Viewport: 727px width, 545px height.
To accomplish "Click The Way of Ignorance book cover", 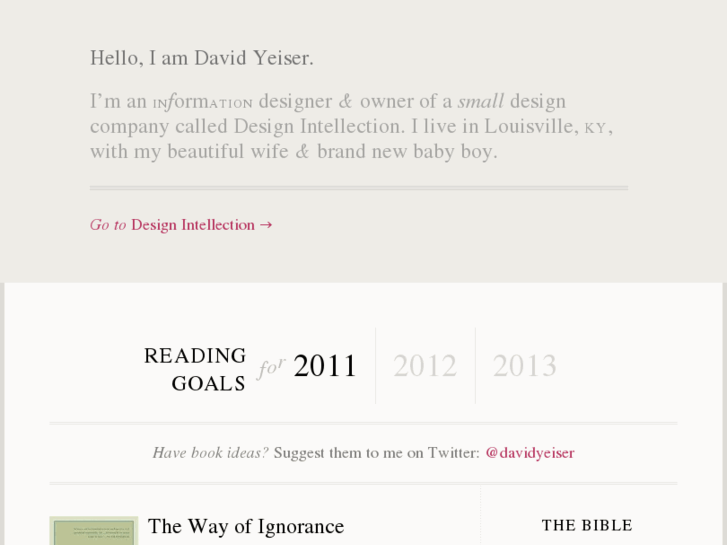I will coord(93,531).
